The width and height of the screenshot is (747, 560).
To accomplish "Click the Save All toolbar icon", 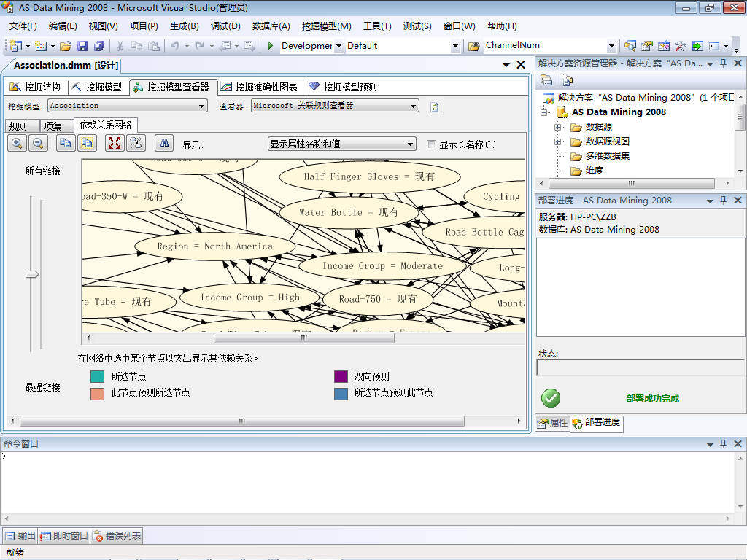I will point(99,46).
